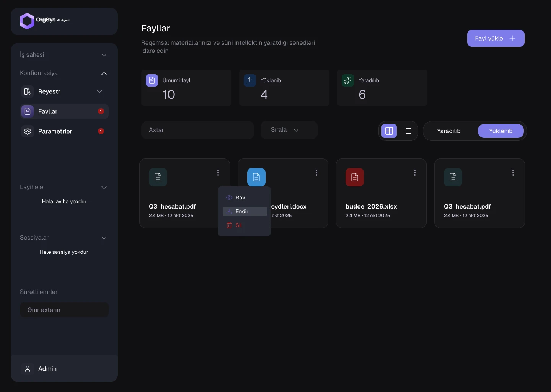Image resolution: width=551 pixels, height=392 pixels.
Task: Focus the Axtar search field
Action: coord(197,130)
